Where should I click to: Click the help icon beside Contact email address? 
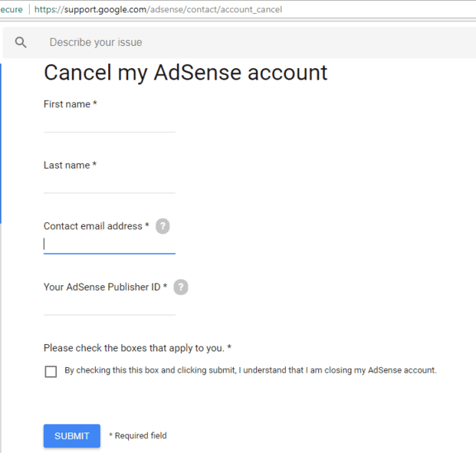(162, 226)
